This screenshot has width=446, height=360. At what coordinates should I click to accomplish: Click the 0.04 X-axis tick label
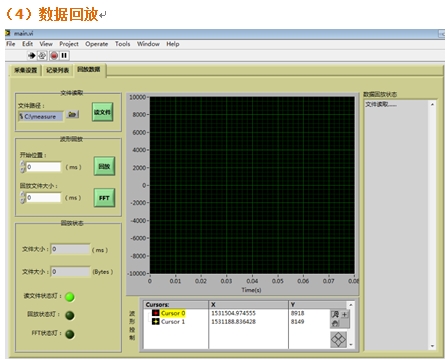coord(252,281)
